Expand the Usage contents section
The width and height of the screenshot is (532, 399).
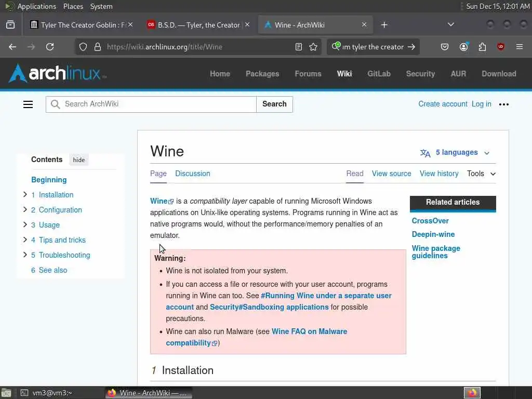point(25,224)
